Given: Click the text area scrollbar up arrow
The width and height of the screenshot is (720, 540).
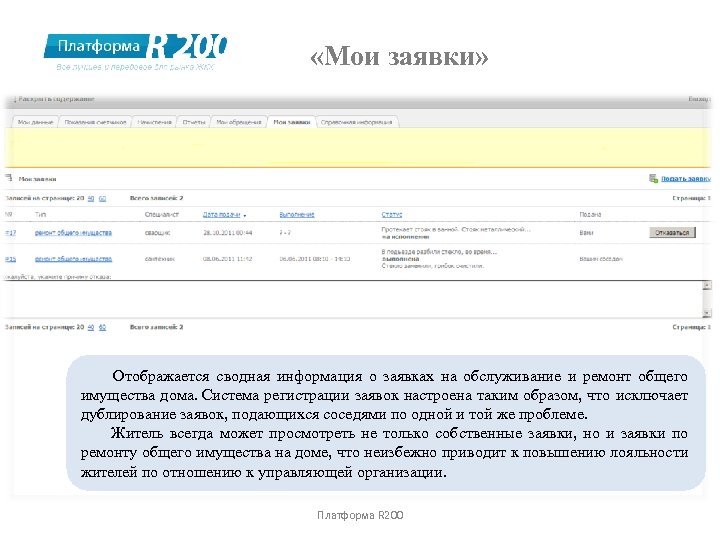Looking at the screenshot, I should click(x=707, y=285).
